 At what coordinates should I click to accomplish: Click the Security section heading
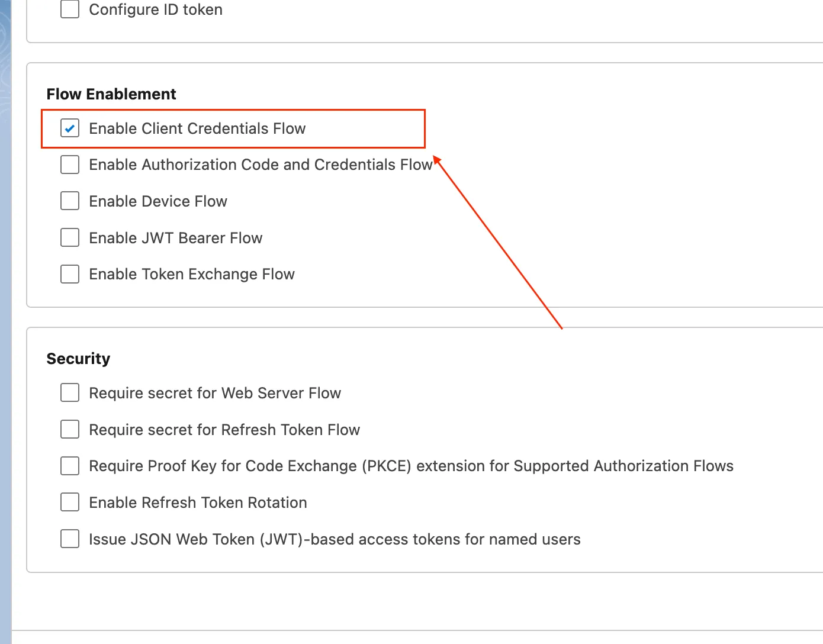click(78, 359)
